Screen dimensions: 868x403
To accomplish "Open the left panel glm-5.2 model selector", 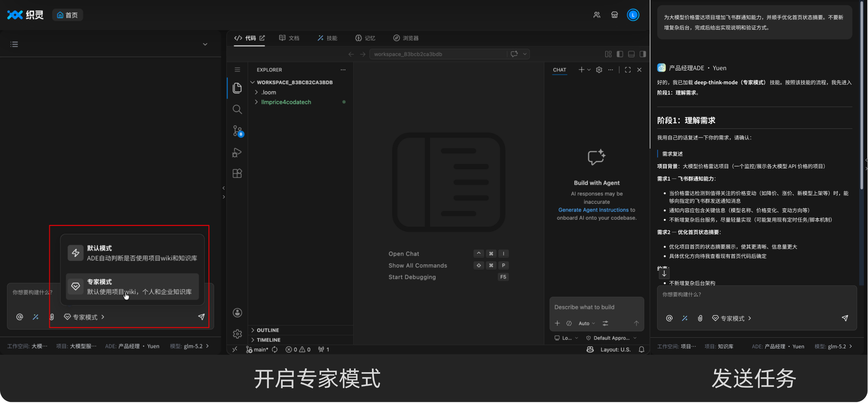I will pyautogui.click(x=189, y=346).
